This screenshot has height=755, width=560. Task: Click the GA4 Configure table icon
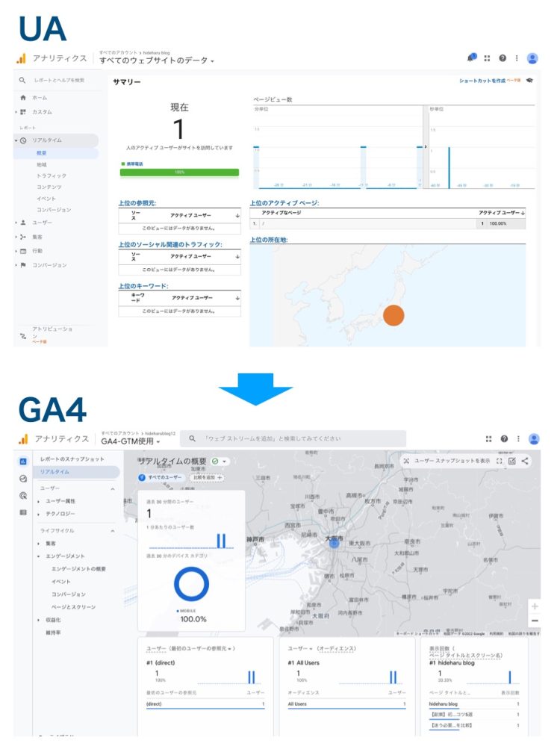(x=23, y=512)
